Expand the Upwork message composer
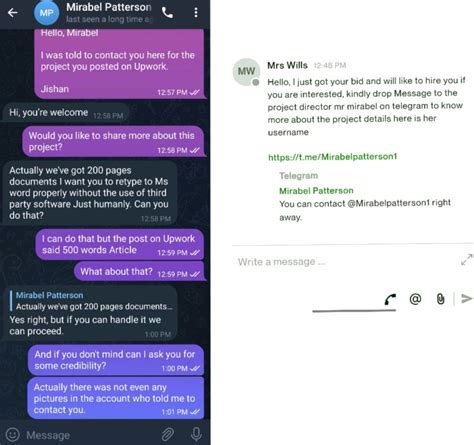 point(467,260)
